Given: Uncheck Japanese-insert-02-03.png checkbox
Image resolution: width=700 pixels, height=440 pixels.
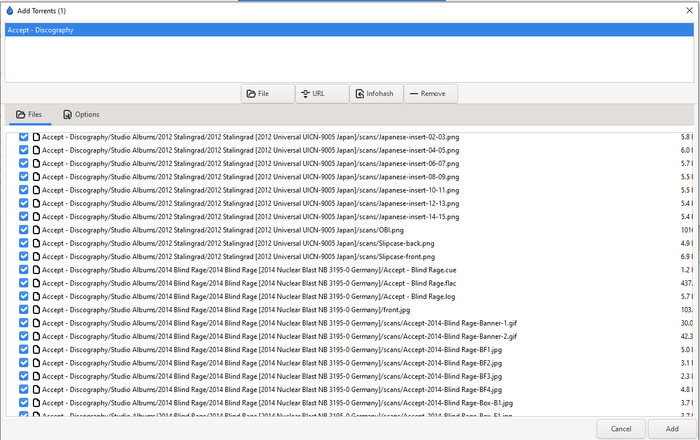Looking at the screenshot, I should pos(24,137).
